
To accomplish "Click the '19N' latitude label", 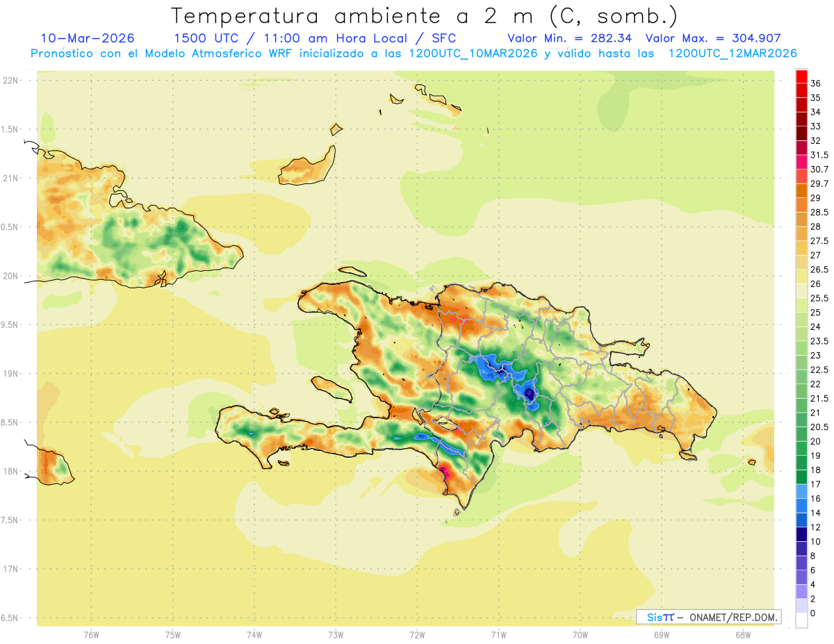I will tap(11, 374).
